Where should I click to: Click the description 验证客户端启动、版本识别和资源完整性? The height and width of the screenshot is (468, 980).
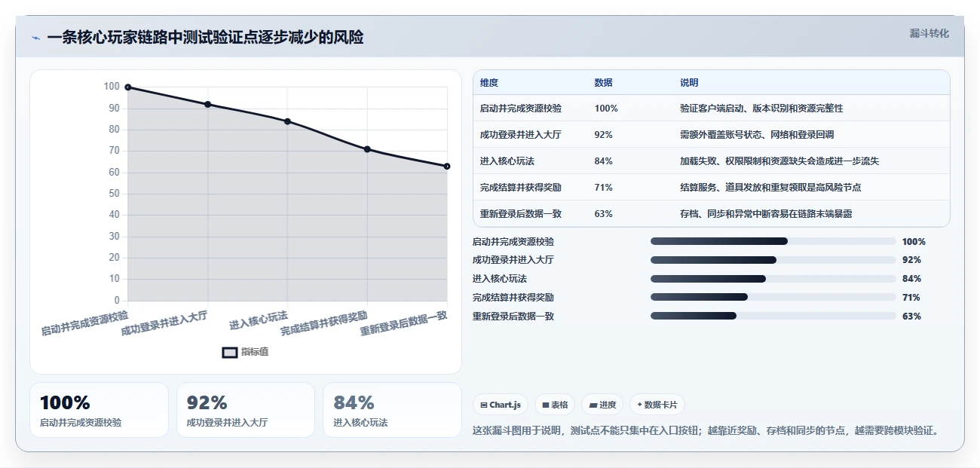[761, 109]
